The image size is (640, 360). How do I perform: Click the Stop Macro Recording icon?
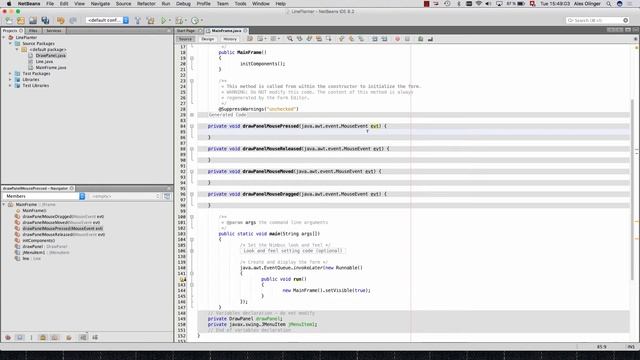(x=407, y=39)
